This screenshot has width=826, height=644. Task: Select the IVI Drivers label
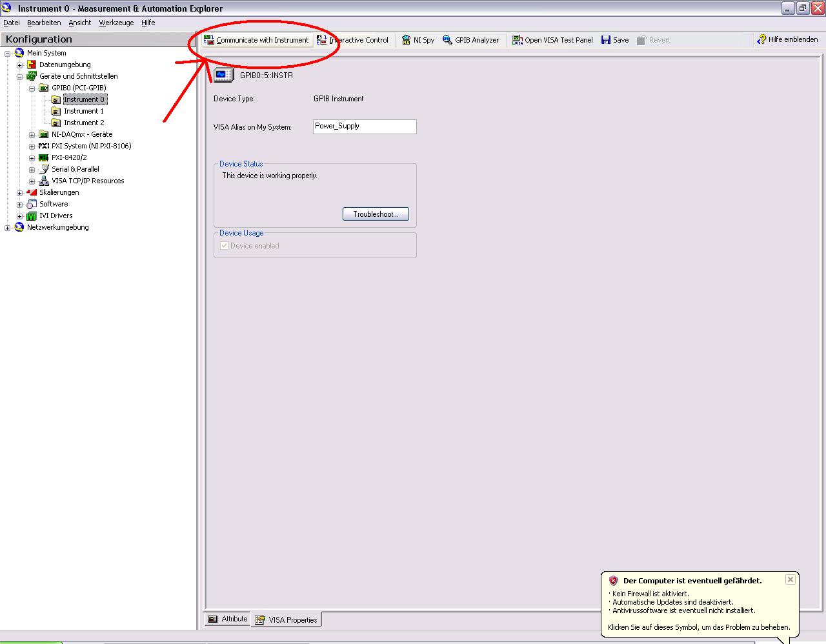coord(56,216)
